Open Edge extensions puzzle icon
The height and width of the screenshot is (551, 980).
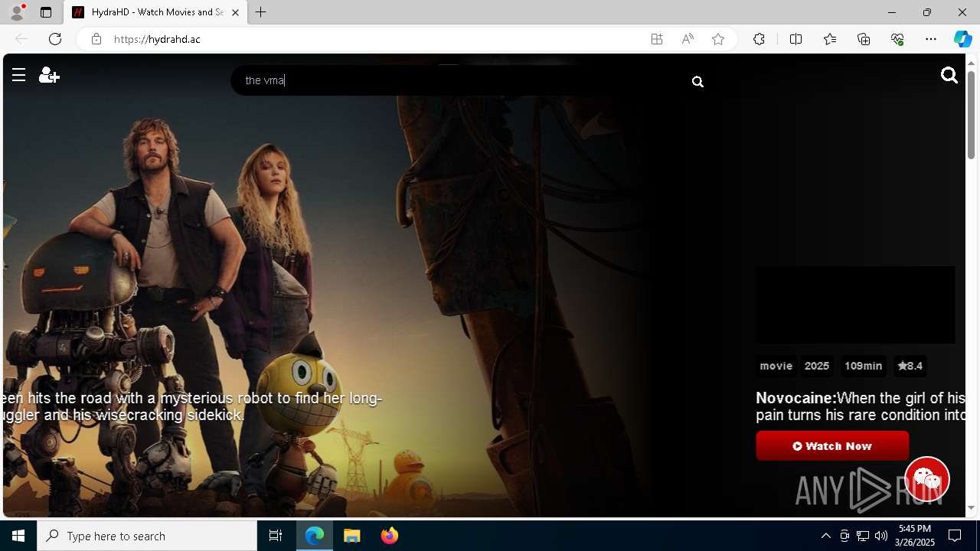coord(759,39)
